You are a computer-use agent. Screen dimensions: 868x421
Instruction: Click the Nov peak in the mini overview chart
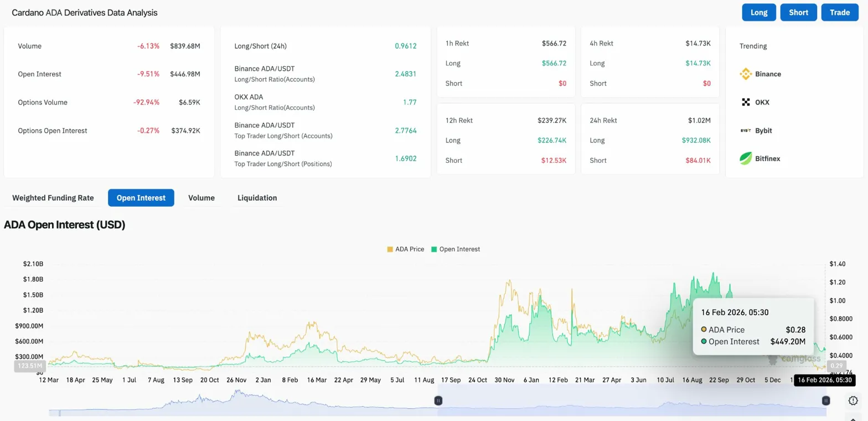point(237,392)
